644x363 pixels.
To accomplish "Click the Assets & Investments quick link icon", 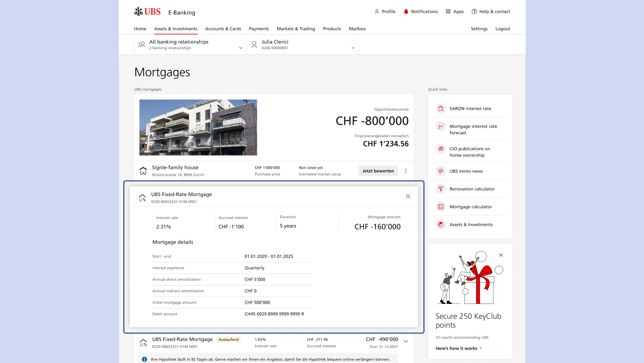I will pos(441,225).
